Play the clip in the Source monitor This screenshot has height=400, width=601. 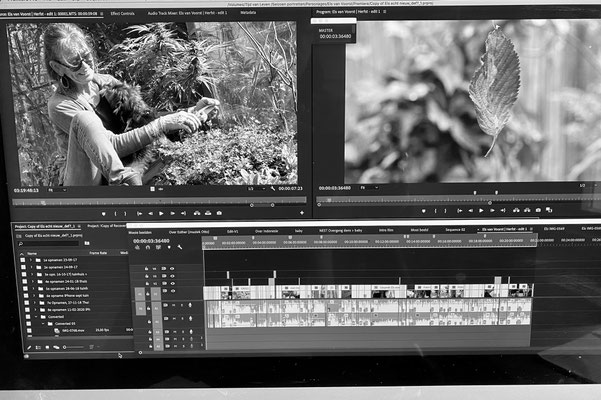(x=161, y=213)
